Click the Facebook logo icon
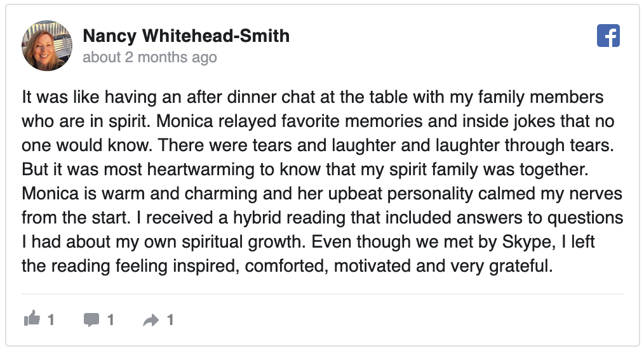The width and height of the screenshot is (644, 353). (608, 36)
